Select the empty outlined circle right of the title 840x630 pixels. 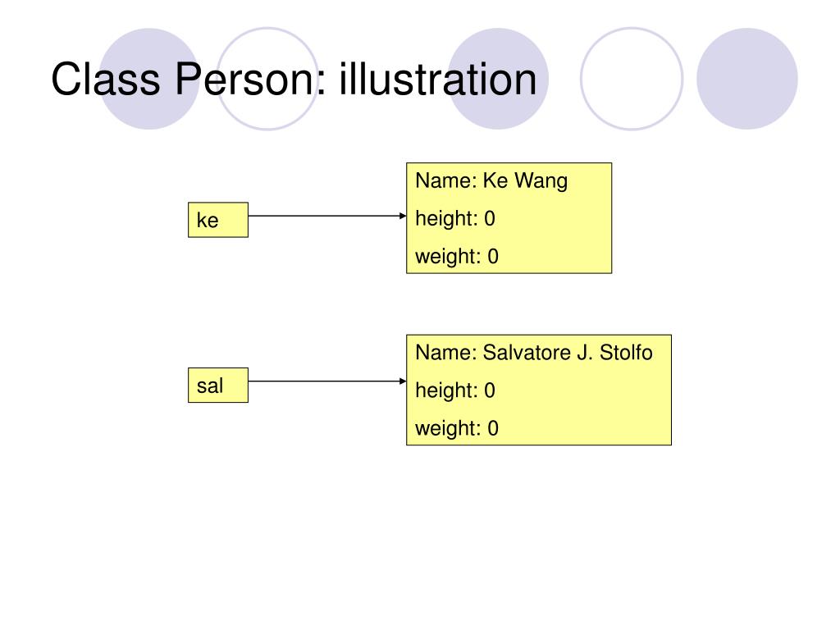pos(632,79)
